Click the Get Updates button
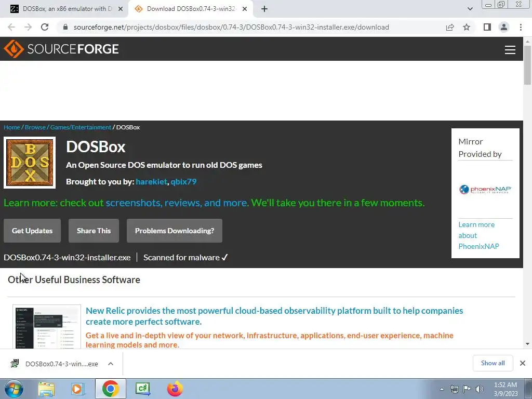The image size is (532, 399). tap(32, 231)
